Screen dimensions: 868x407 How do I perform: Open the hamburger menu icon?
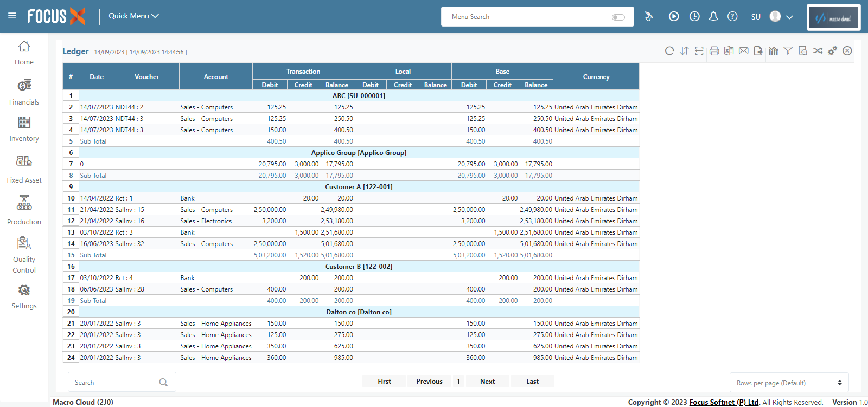[12, 15]
